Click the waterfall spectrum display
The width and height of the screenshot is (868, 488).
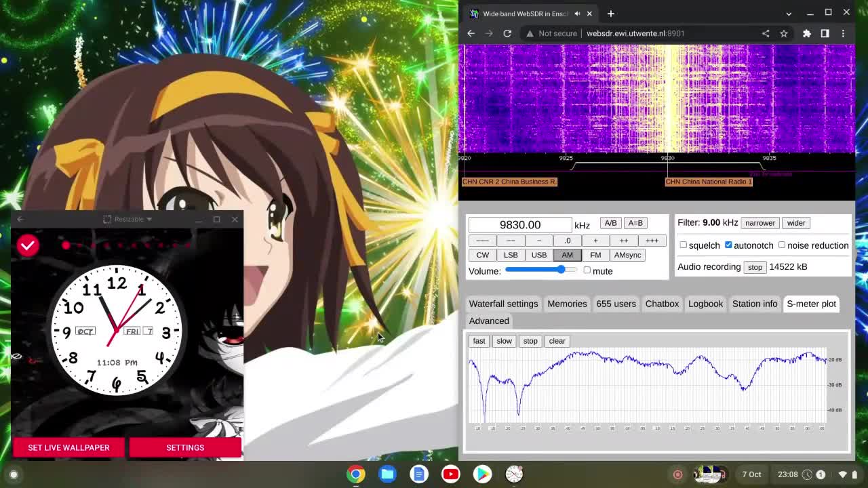pos(657,99)
